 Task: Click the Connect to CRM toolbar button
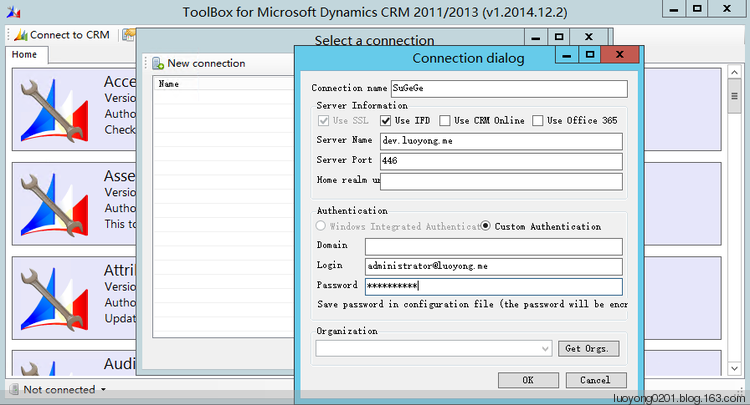tap(62, 35)
